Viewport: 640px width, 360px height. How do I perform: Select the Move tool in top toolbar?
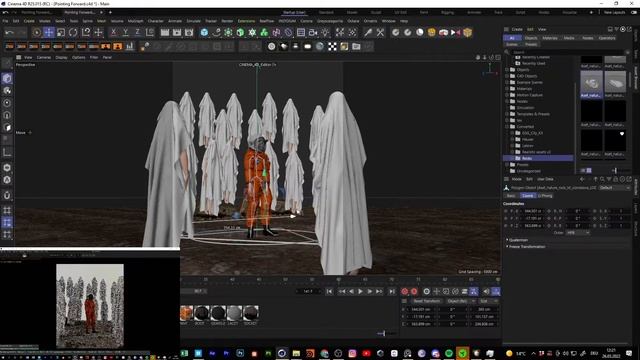pos(49,32)
